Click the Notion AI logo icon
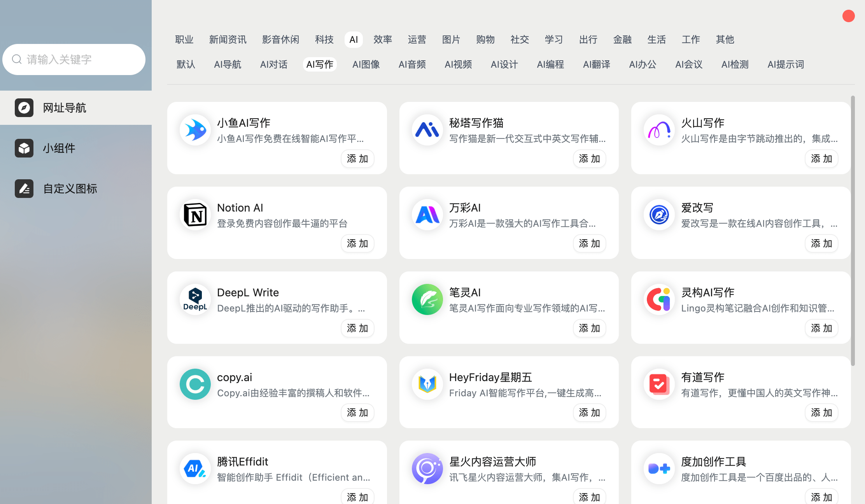Image resolution: width=865 pixels, height=504 pixels. click(x=195, y=215)
